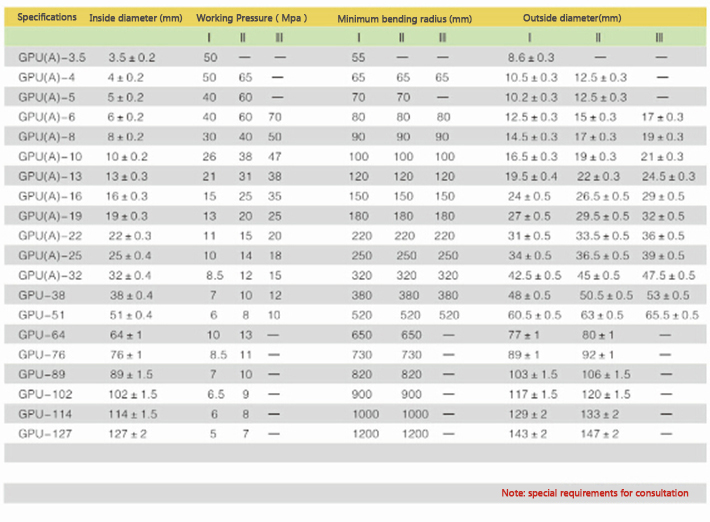This screenshot has height=522, width=710.
Task: Select the 'GPU(A)-4' specification cell
Action: click(x=46, y=77)
